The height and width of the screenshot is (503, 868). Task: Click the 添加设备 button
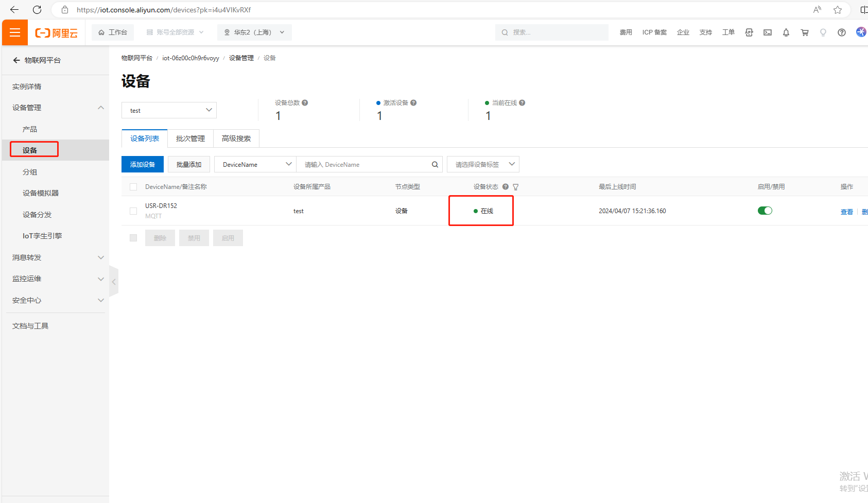click(142, 165)
